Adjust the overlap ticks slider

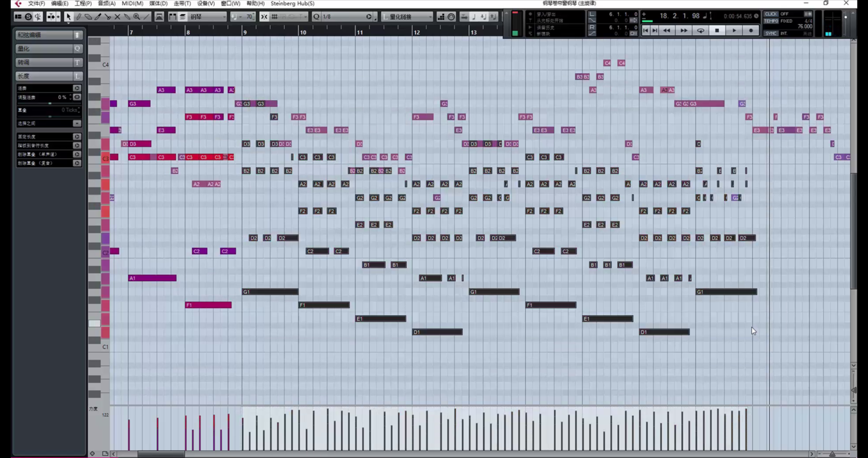tap(50, 117)
